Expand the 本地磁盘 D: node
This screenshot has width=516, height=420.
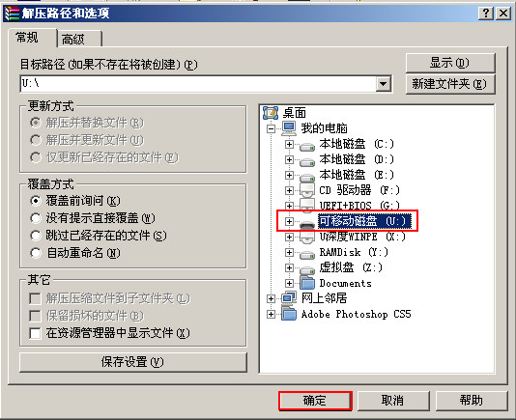289,160
